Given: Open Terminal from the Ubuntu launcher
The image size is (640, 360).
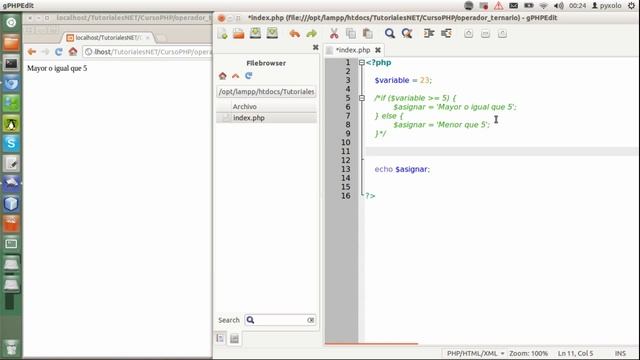Looking at the screenshot, I should (x=11, y=63).
